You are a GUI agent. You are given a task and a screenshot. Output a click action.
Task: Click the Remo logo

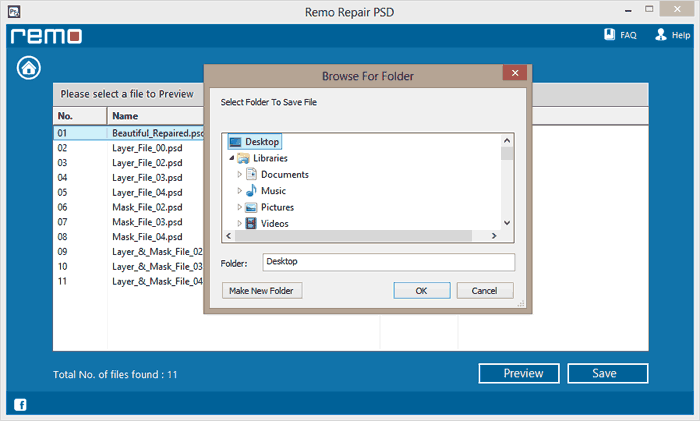coord(46,36)
